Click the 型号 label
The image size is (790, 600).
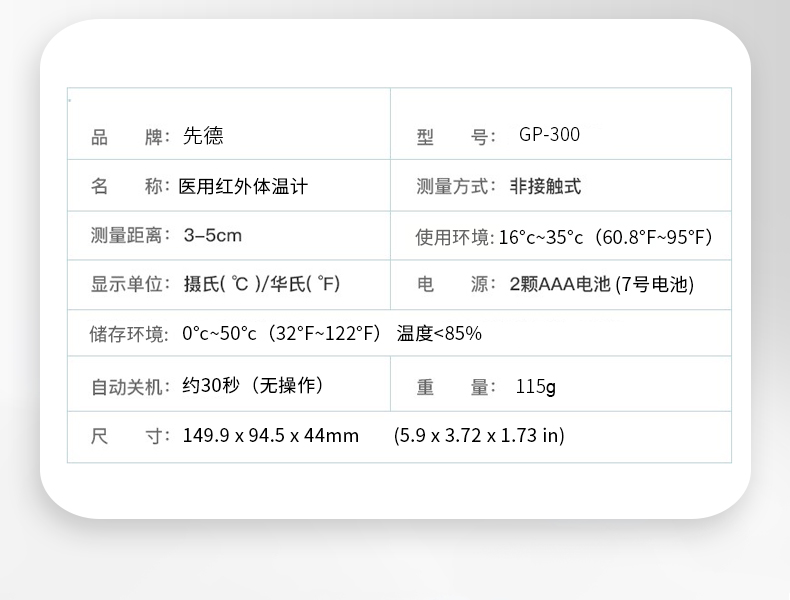click(x=456, y=137)
